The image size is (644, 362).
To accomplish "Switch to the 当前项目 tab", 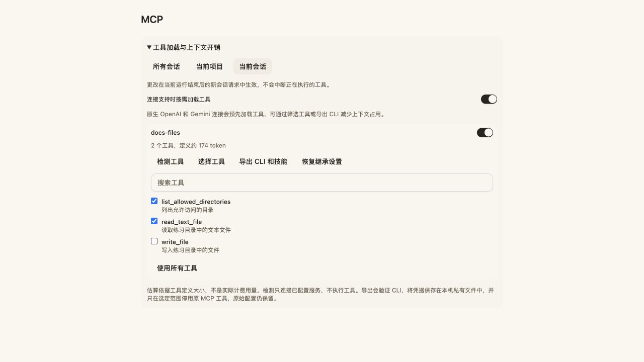I will 209,66.
